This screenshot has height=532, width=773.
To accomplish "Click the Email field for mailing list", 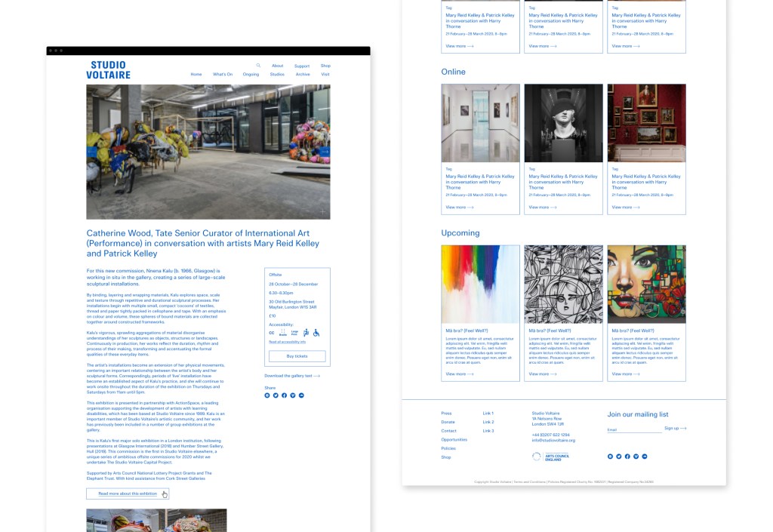I will 634,429.
